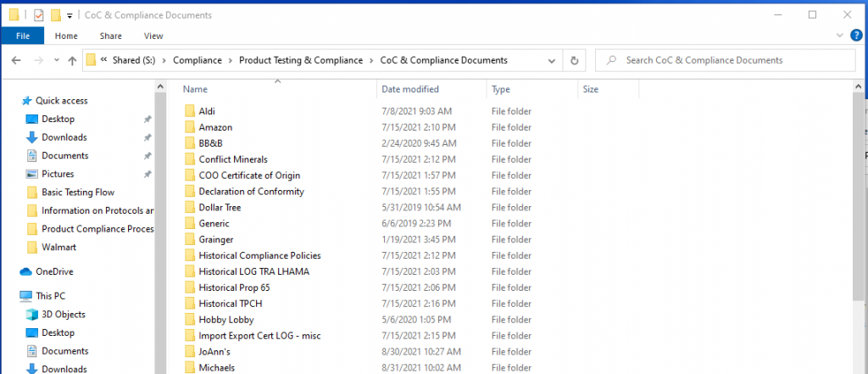868x374 pixels.
Task: Open pinned Desktop under Quick access
Action: (x=58, y=119)
